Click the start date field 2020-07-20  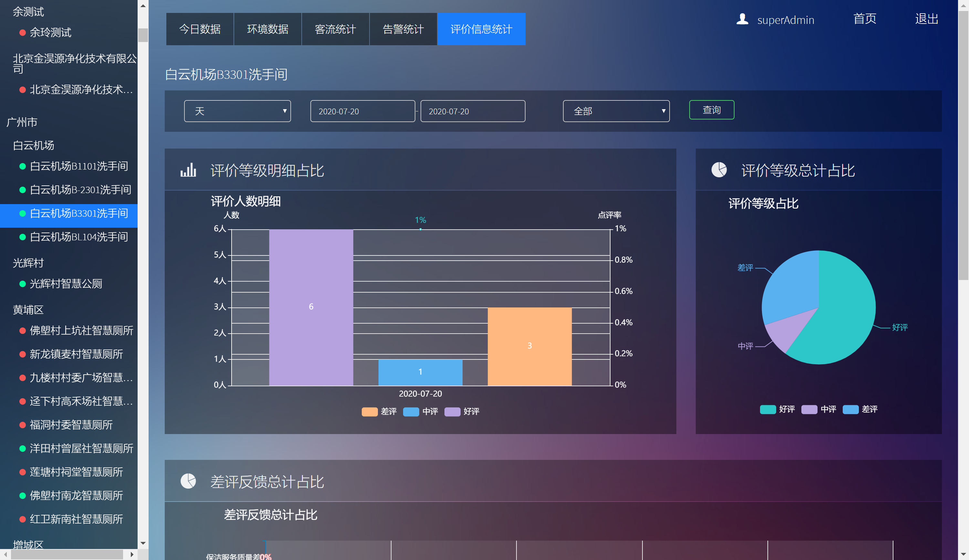click(362, 111)
